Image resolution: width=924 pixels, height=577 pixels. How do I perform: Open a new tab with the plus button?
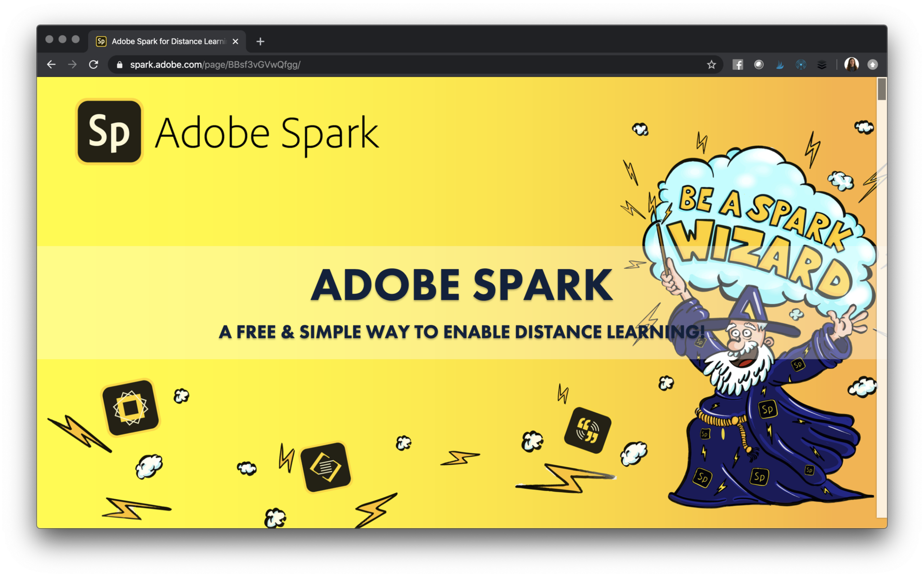260,41
